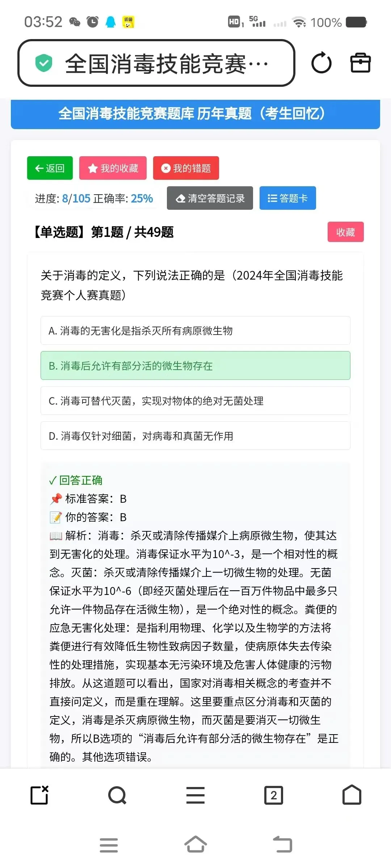The width and height of the screenshot is (391, 868).
Task: Open the 答题卡 answer sheet
Action: pyautogui.click(x=288, y=198)
